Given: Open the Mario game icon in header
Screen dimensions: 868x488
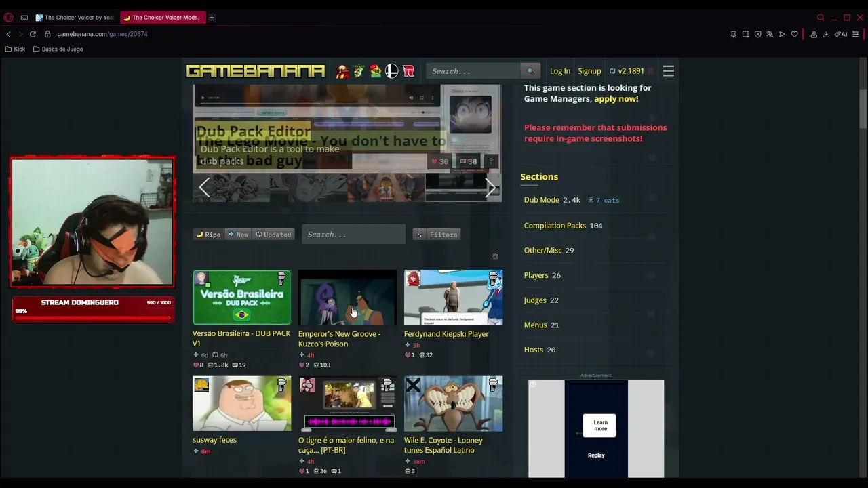Looking at the screenshot, I should point(342,71).
